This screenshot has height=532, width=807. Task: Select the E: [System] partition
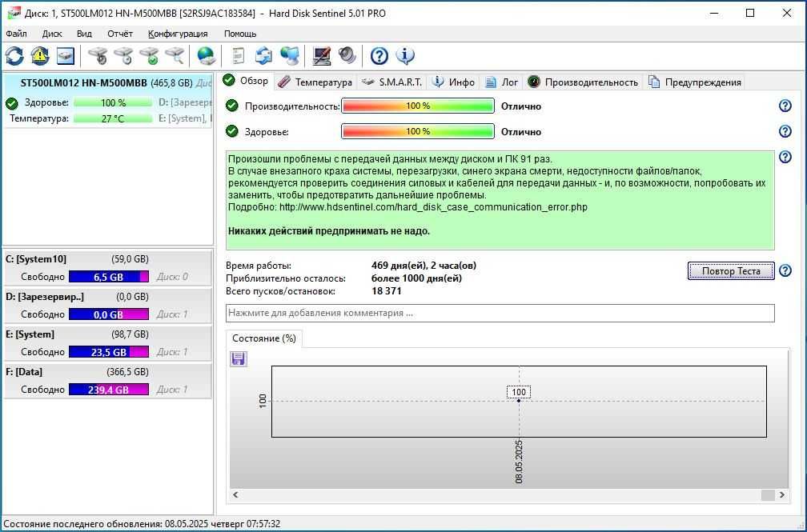[x=107, y=342]
